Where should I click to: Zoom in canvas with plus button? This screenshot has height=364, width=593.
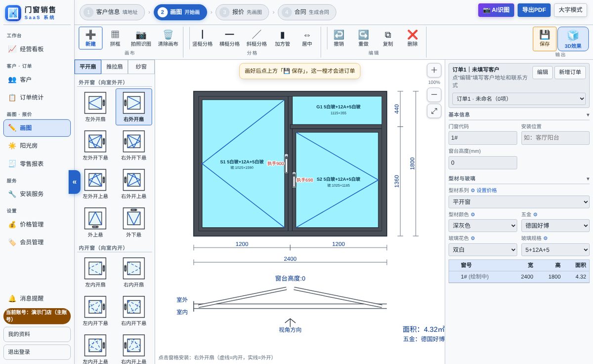tap(434, 70)
